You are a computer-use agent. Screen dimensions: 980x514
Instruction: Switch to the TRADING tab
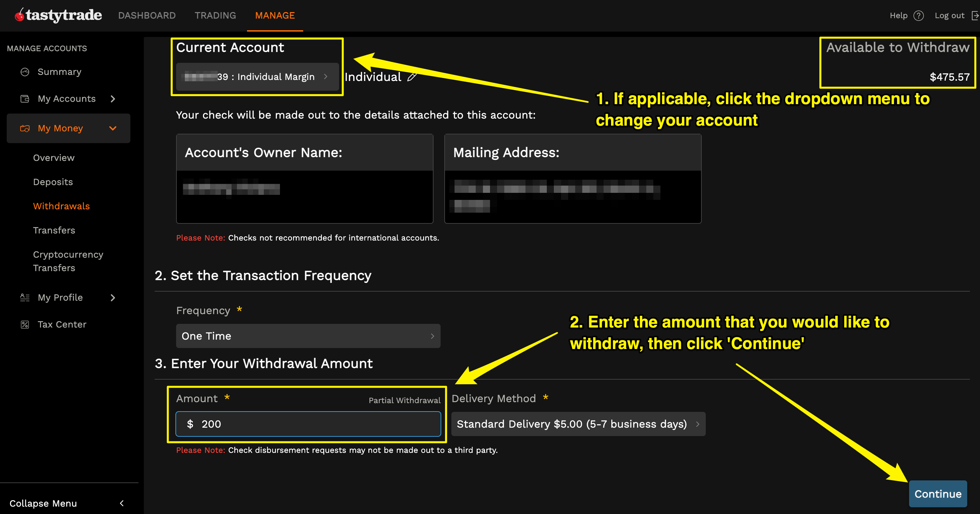[215, 15]
